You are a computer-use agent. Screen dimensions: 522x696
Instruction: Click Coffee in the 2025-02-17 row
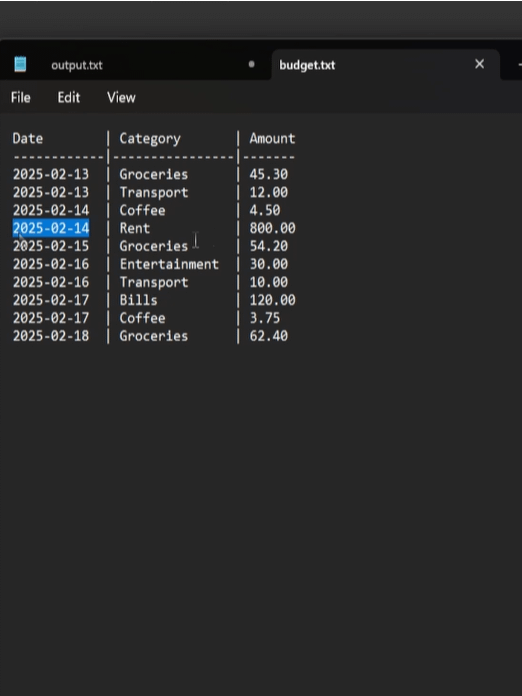point(142,318)
